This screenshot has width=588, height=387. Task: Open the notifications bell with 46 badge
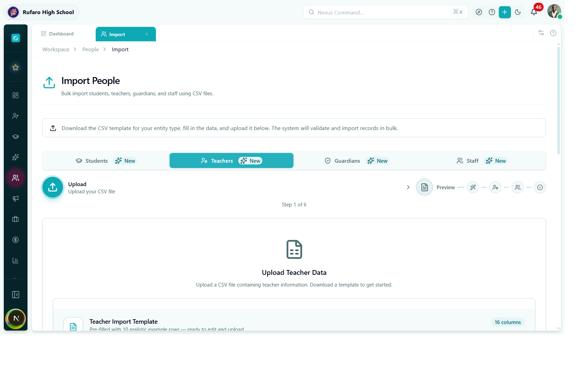click(534, 12)
